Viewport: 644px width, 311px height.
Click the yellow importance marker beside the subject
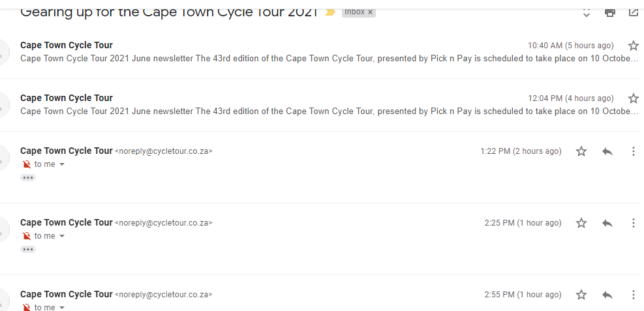point(330,12)
